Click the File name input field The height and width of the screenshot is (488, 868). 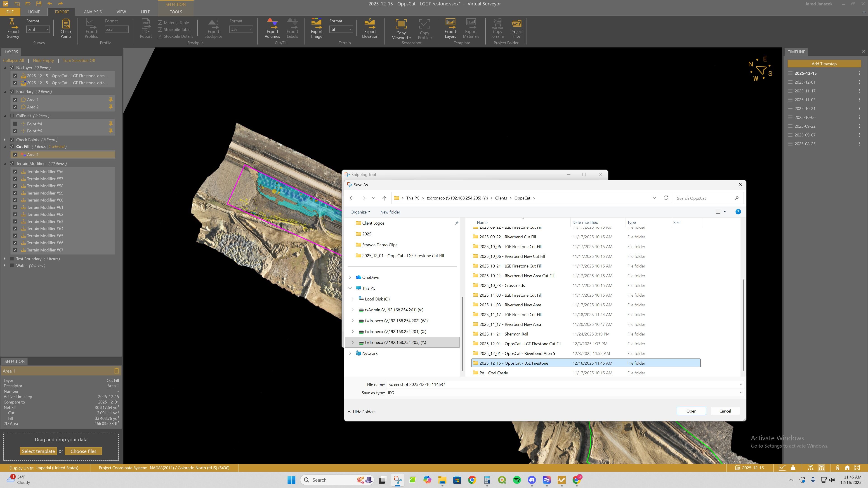click(565, 384)
